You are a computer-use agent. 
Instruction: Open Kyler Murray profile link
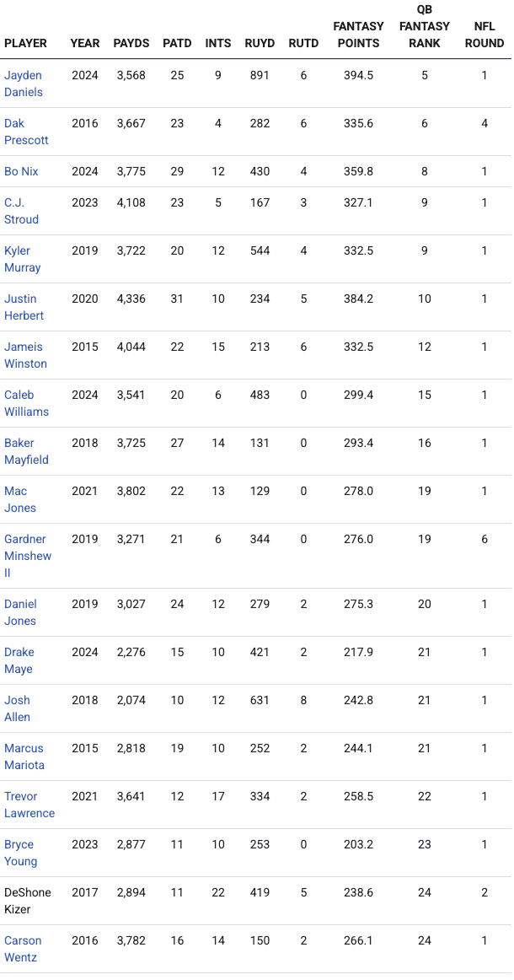pyautogui.click(x=22, y=259)
